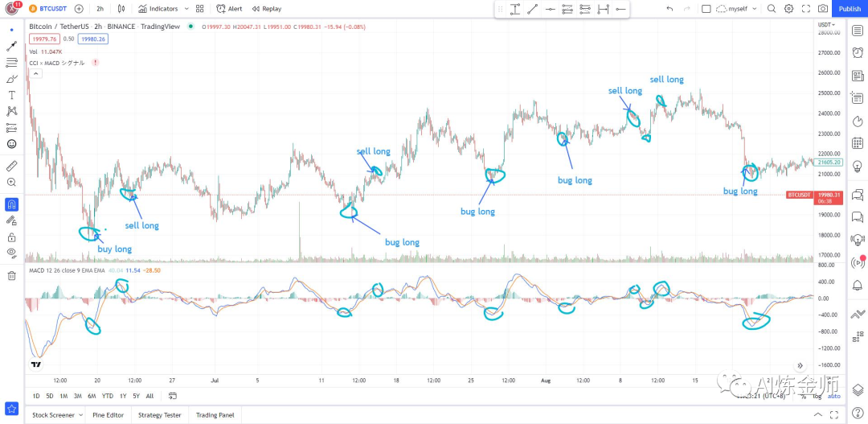Start Bar Replay mode

[267, 9]
